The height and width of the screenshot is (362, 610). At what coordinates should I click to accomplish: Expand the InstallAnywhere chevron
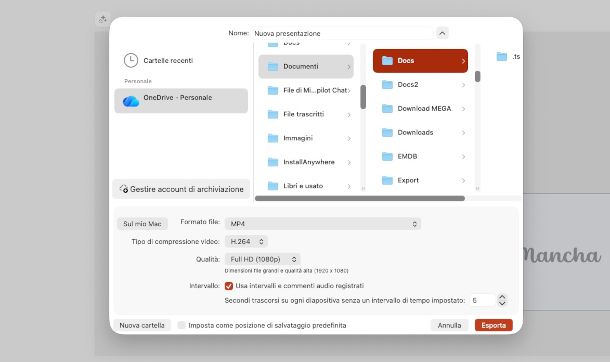(x=349, y=163)
